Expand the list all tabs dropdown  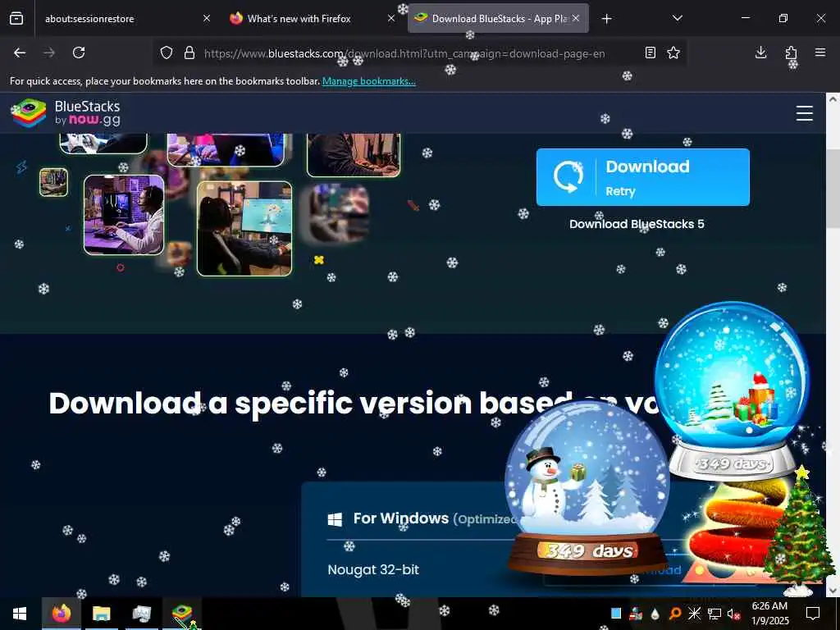click(677, 18)
